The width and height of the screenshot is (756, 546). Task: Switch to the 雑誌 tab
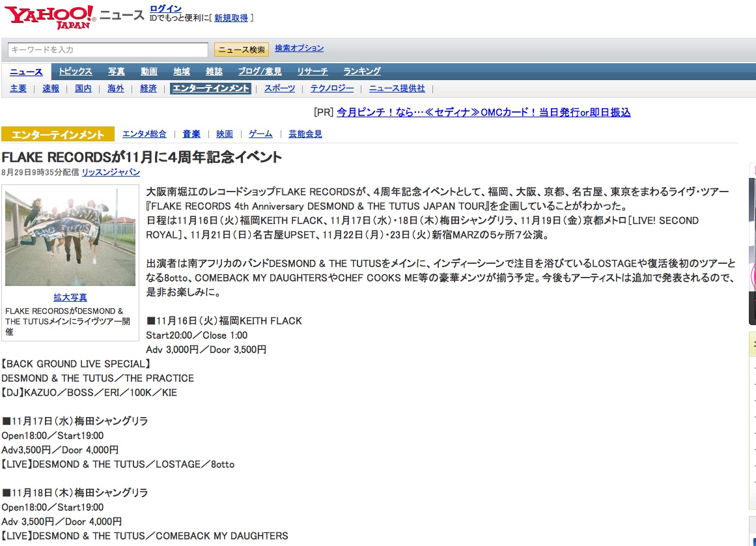pyautogui.click(x=214, y=72)
